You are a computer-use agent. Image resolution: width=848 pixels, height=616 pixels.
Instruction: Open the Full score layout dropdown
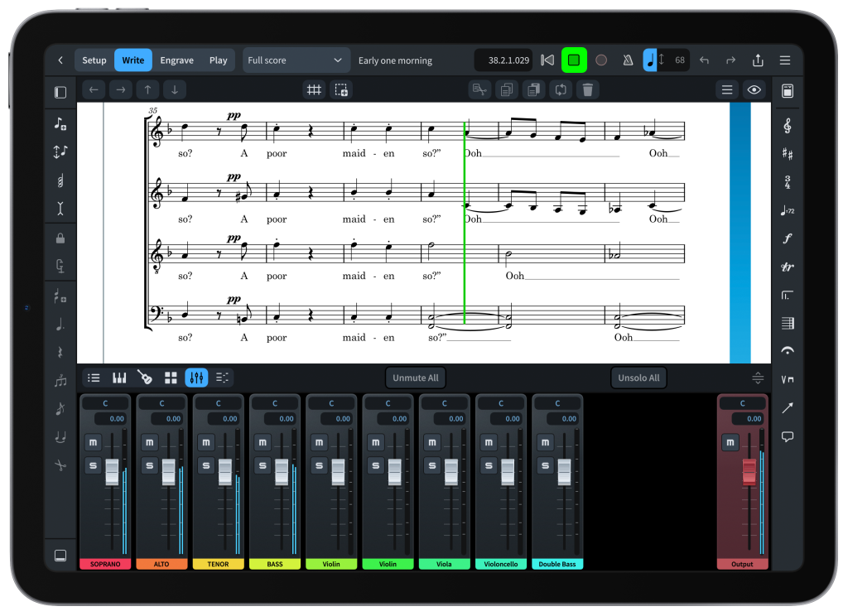tap(296, 60)
